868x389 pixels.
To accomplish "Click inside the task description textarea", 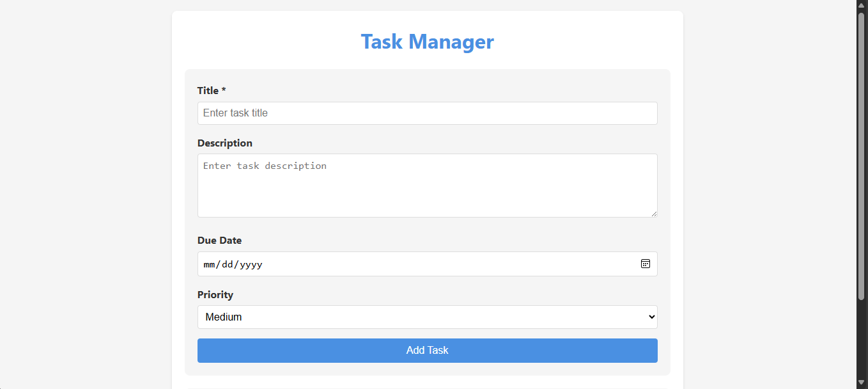I will [426, 186].
